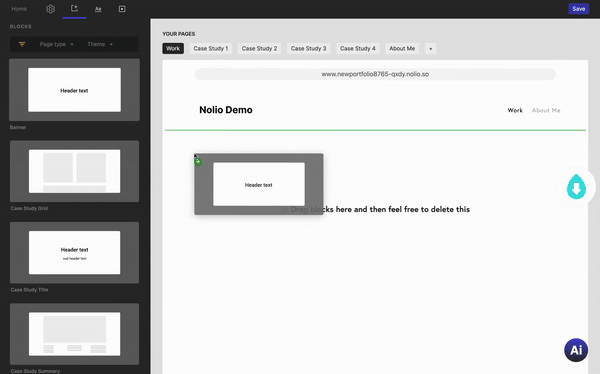Click the portfolio URL address bar

pos(375,74)
